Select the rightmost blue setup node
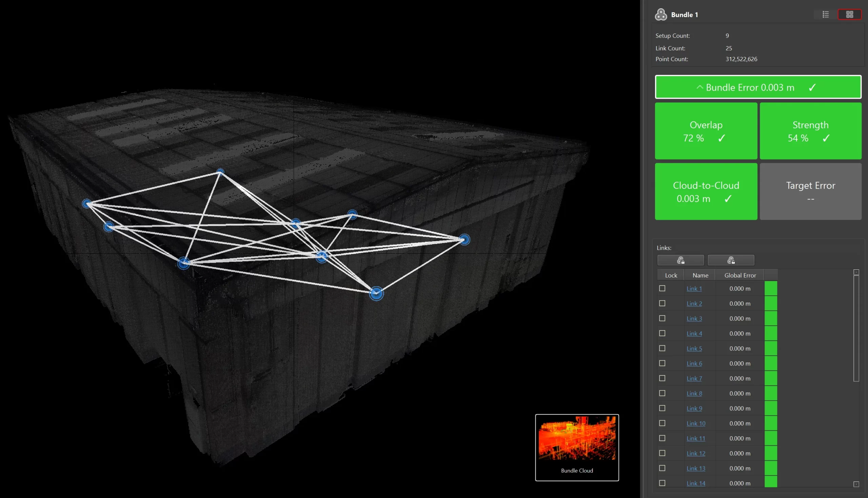The width and height of the screenshot is (868, 498). 464,240
